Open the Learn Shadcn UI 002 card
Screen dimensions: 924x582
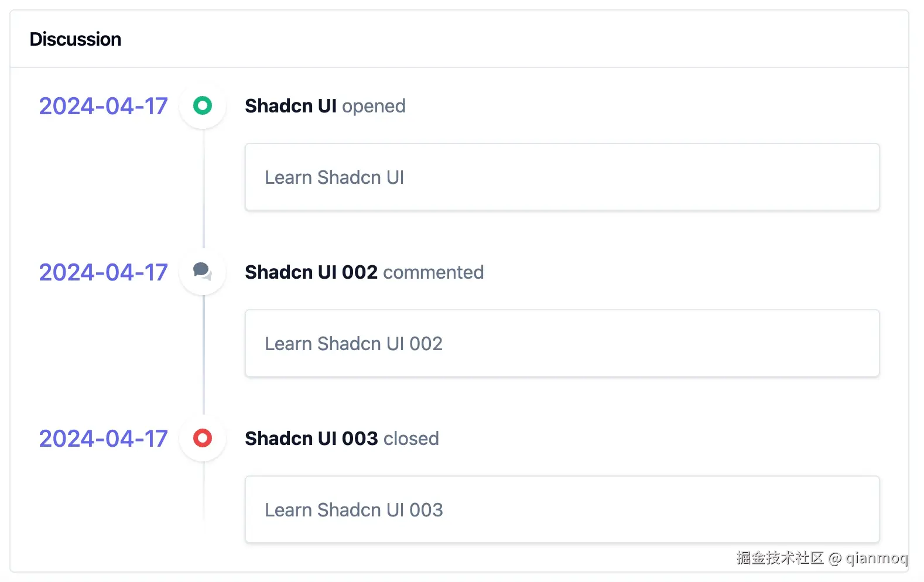562,343
